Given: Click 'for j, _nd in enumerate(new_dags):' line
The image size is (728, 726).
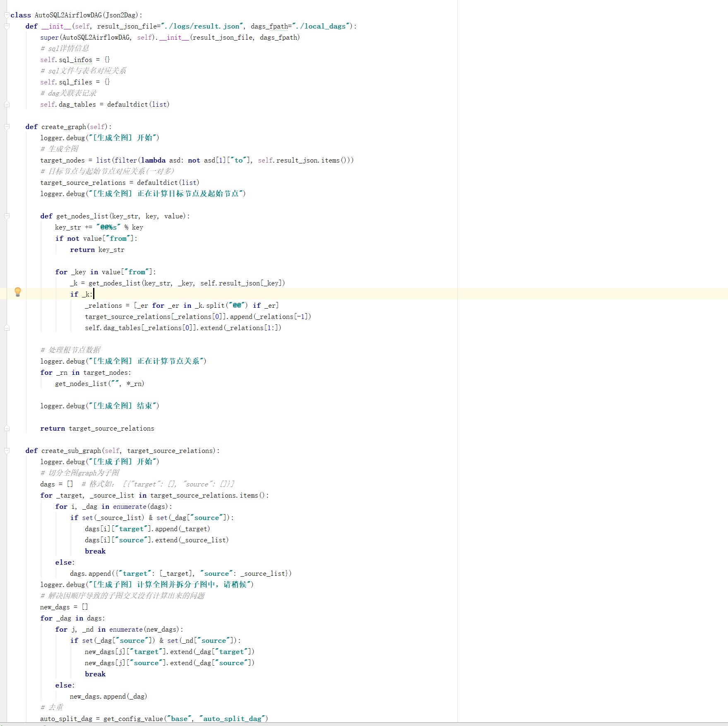Looking at the screenshot, I should click(119, 629).
